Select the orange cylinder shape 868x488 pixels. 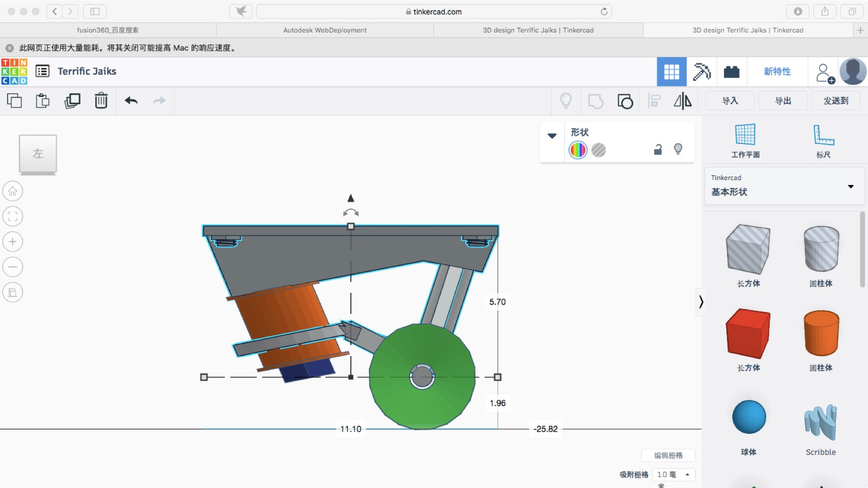pyautogui.click(x=821, y=333)
